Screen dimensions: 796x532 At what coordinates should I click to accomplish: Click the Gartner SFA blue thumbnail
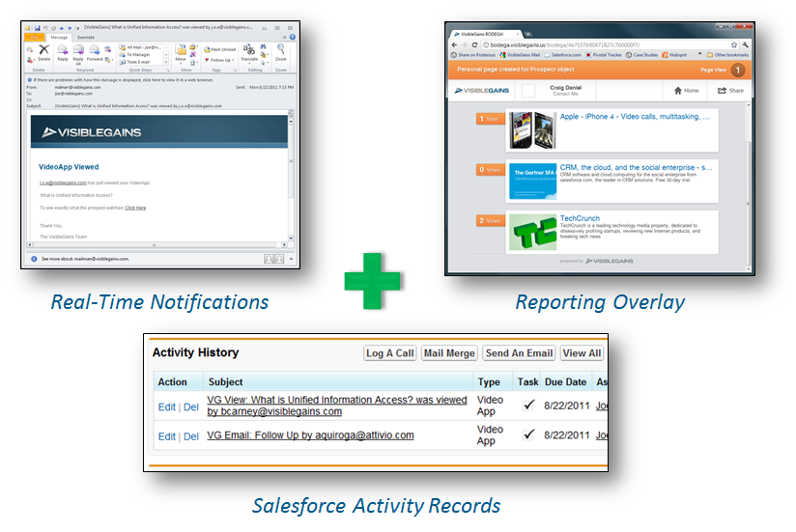coord(532,182)
